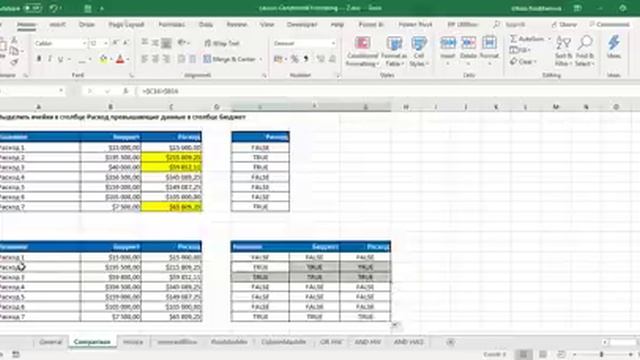Viewport: 640px width, 360px height.
Task: Apply red font color
Action: click(x=120, y=59)
